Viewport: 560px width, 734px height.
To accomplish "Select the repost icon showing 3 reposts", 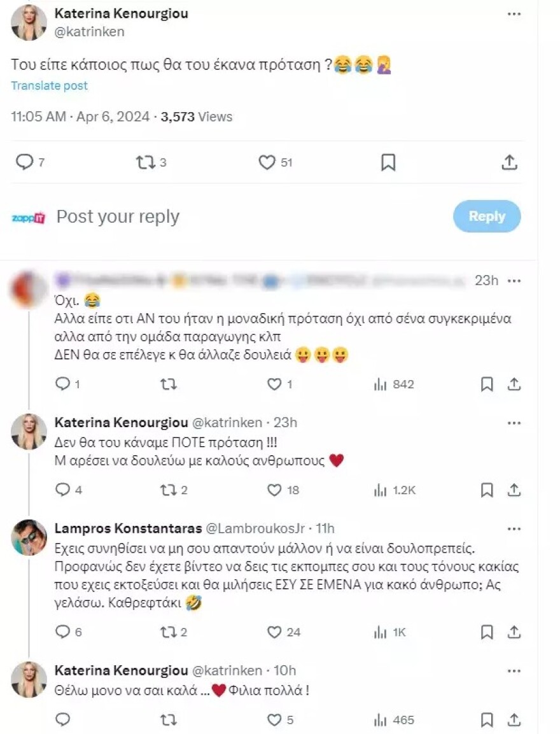I will coord(147,162).
